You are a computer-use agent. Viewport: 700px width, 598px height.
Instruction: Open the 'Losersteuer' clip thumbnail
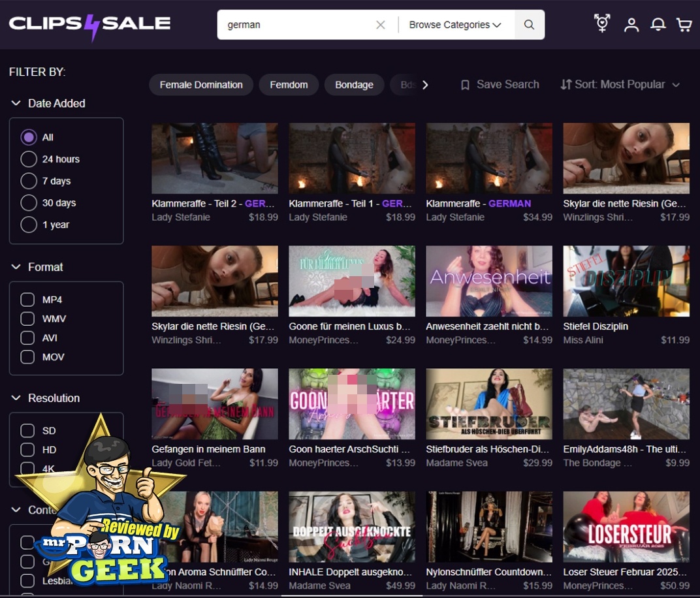click(x=626, y=527)
